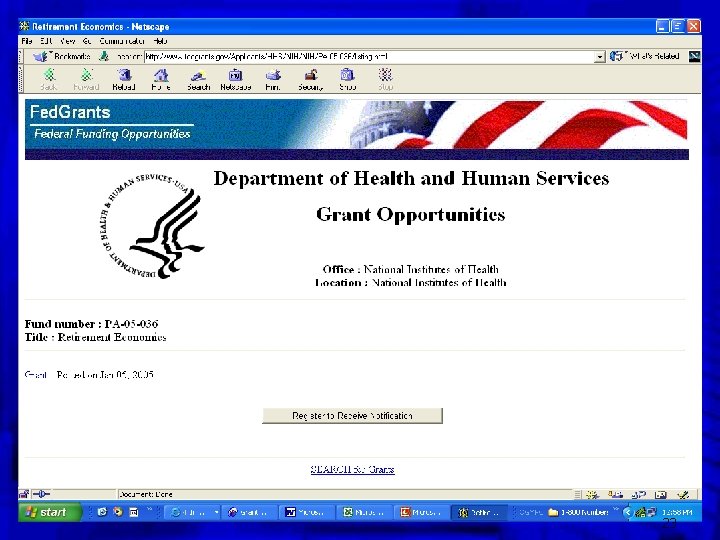Click Office: National Institutes of Health text
The image size is (720, 540).
pos(411,269)
